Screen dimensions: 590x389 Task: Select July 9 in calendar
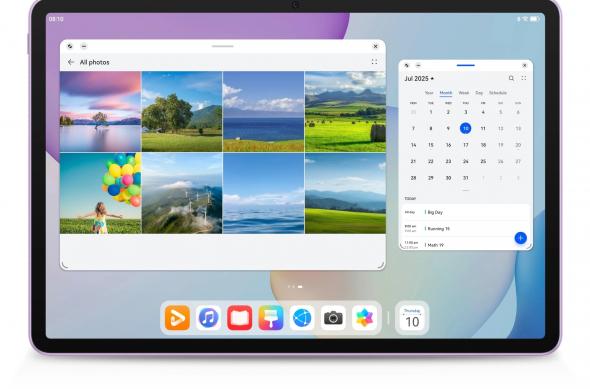[x=448, y=128]
